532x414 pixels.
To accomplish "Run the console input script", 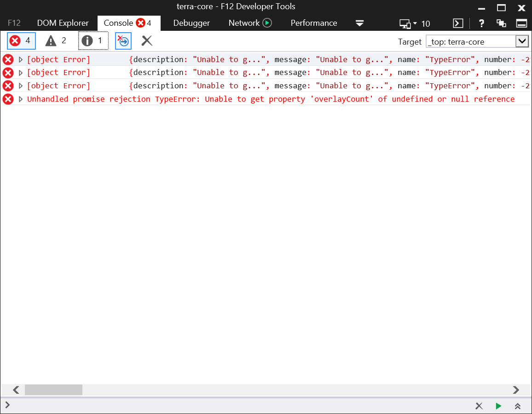I will pyautogui.click(x=498, y=406).
